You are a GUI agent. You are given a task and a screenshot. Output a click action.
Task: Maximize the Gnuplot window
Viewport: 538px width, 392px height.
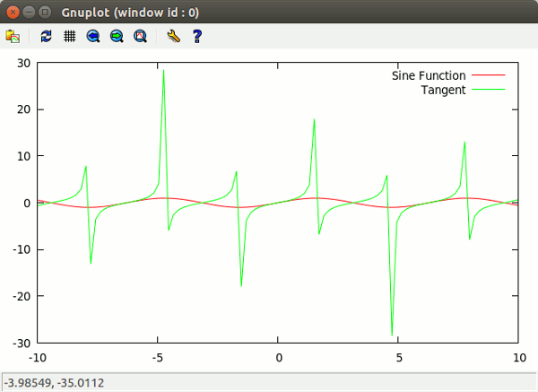pyautogui.click(x=45, y=12)
